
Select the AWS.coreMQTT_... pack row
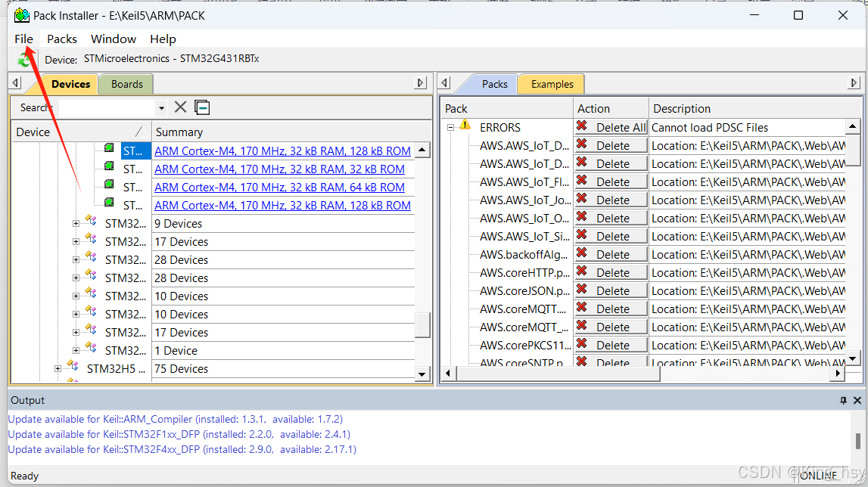[x=523, y=327]
